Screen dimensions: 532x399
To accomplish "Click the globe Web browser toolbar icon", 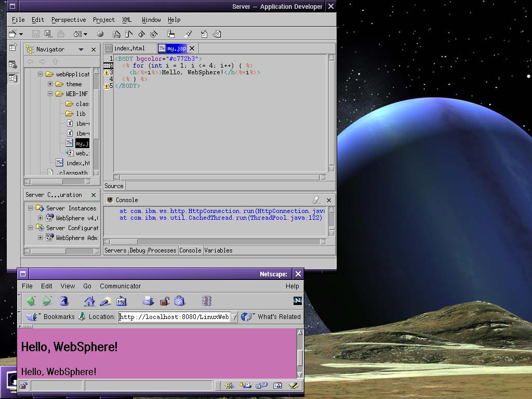I will [x=100, y=34].
